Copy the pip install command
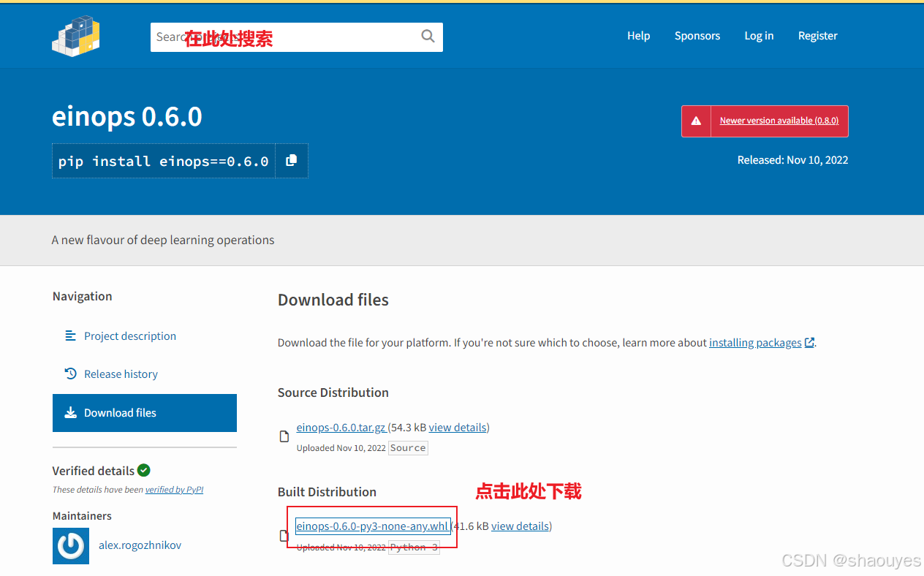924x576 pixels. [x=291, y=161]
